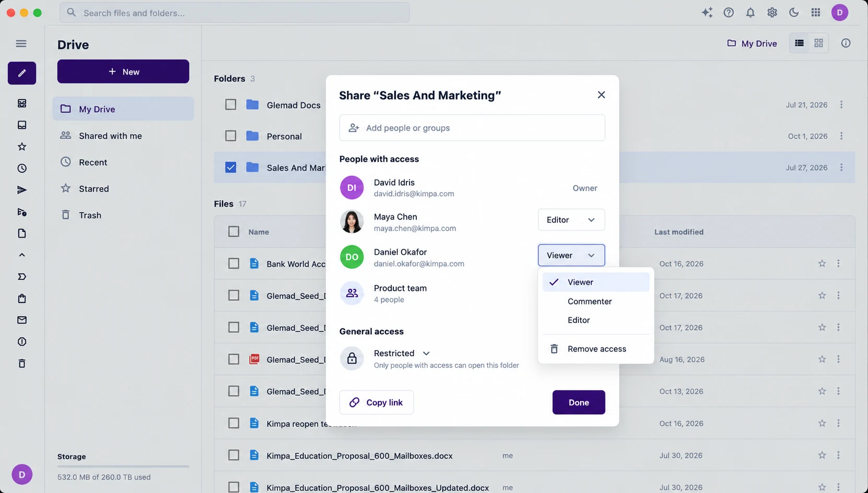
Task: Switch to grid view layout
Action: pyautogui.click(x=818, y=43)
